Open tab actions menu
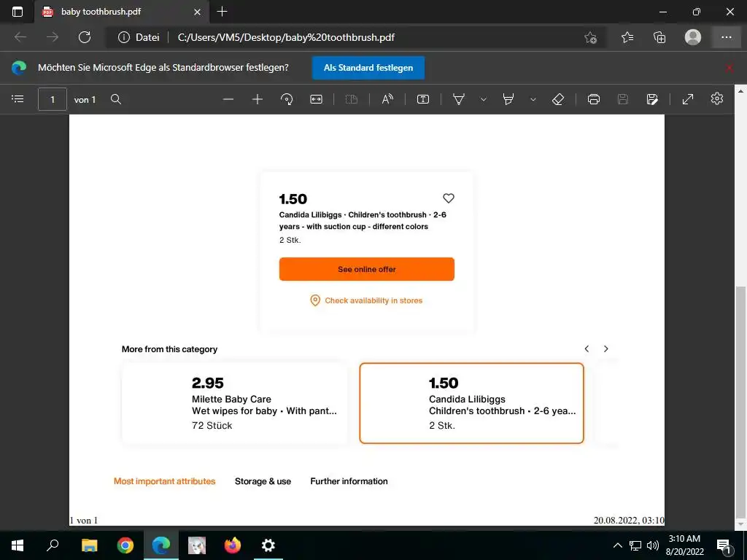 click(18, 12)
